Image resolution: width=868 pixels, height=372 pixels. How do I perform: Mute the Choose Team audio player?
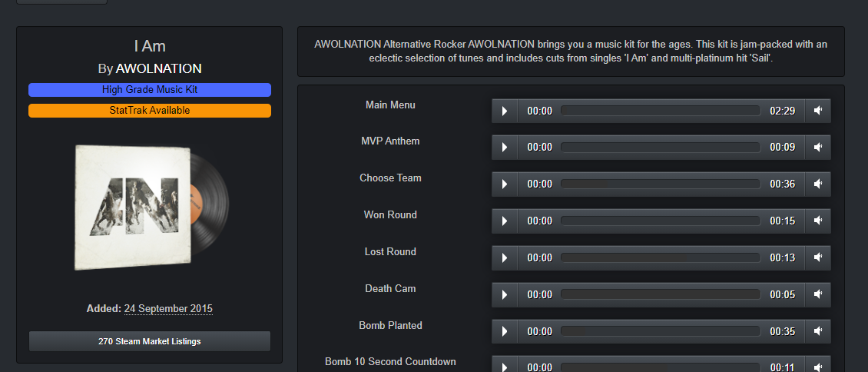click(x=817, y=184)
